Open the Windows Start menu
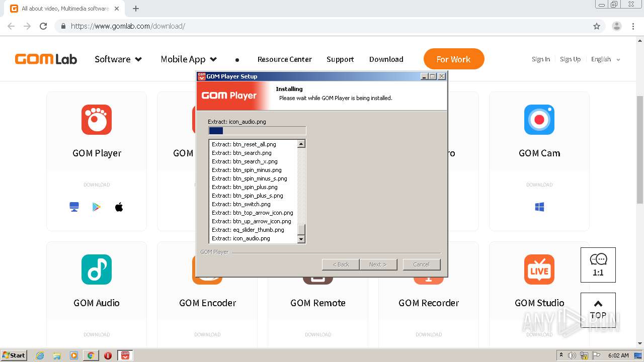The image size is (644, 362). point(14,355)
